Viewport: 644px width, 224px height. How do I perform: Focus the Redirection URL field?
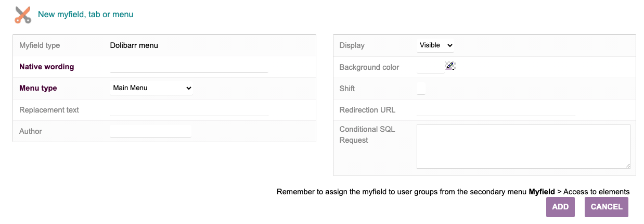point(496,110)
